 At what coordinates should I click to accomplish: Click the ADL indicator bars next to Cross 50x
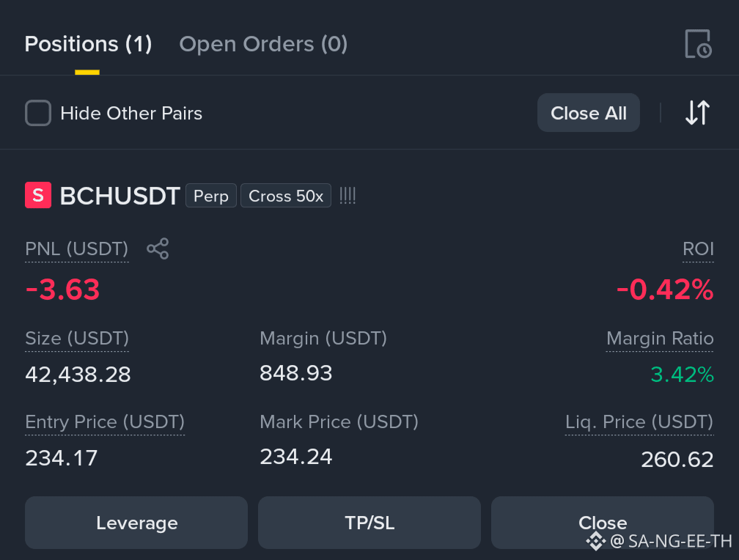[348, 196]
